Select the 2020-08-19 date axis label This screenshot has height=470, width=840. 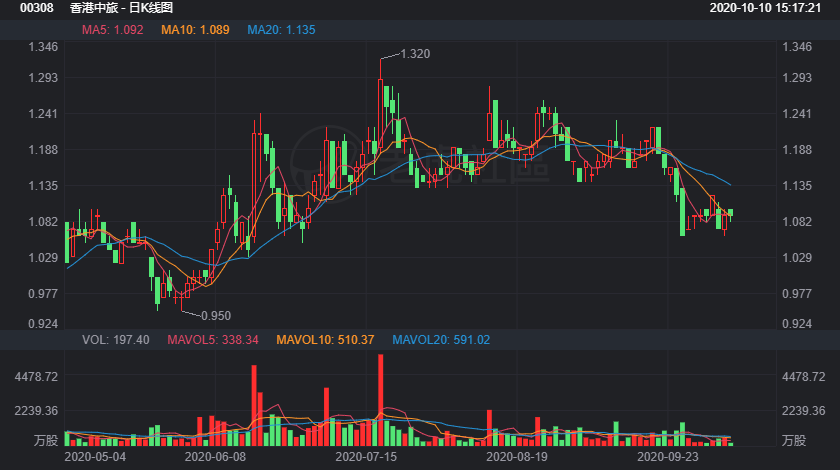[x=517, y=457]
